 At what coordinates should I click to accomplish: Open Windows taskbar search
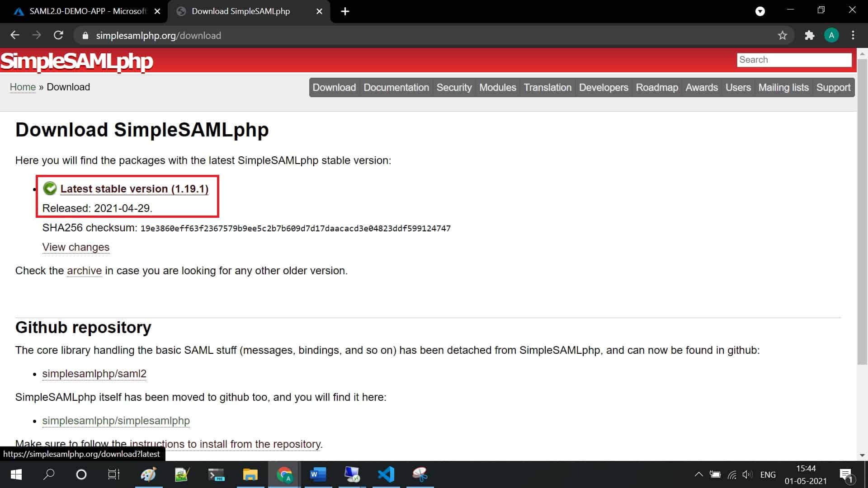tap(48, 474)
